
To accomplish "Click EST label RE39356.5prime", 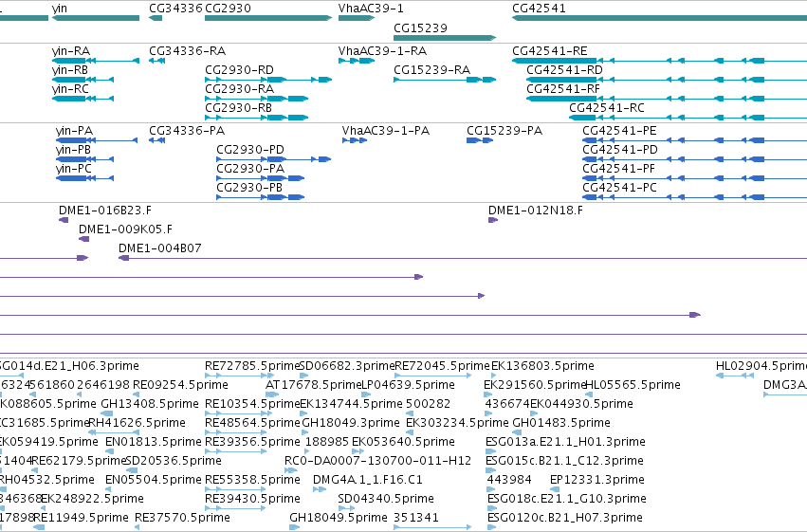I will (252, 442).
